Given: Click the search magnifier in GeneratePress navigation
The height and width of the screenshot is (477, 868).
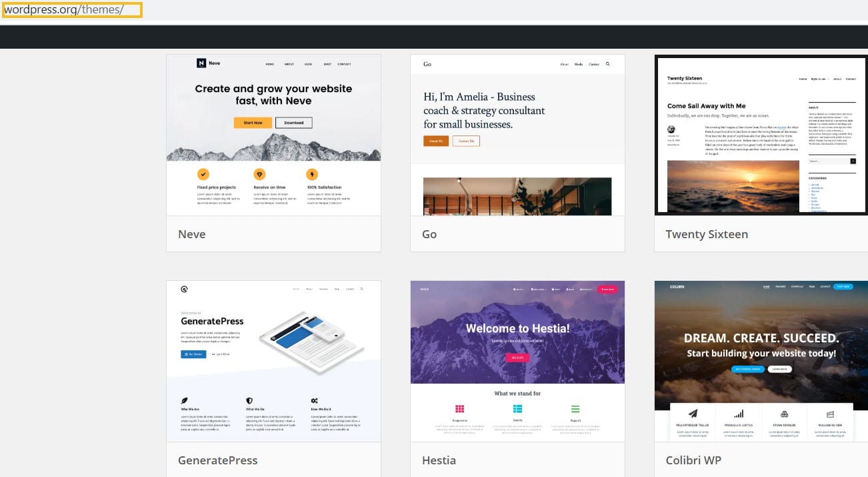Looking at the screenshot, I should (x=362, y=289).
